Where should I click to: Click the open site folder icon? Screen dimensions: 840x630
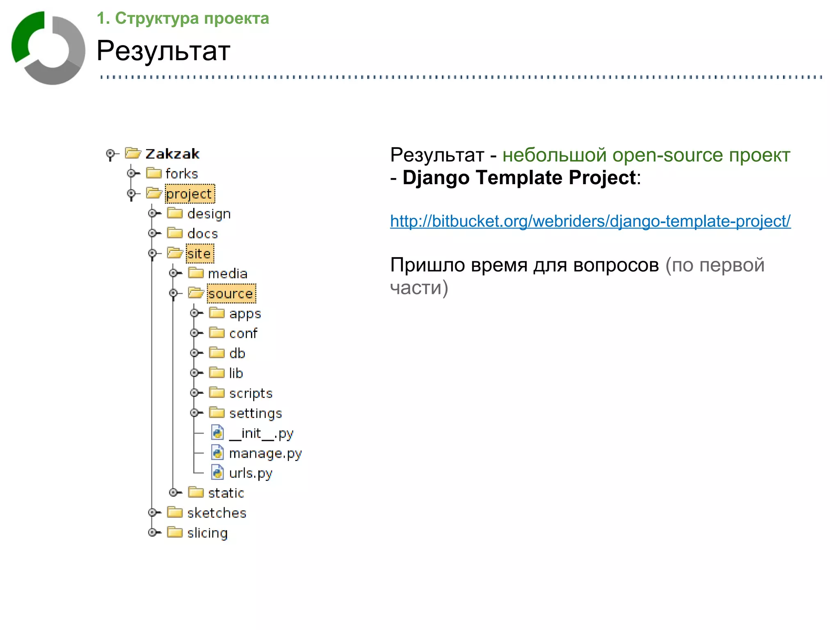[175, 253]
